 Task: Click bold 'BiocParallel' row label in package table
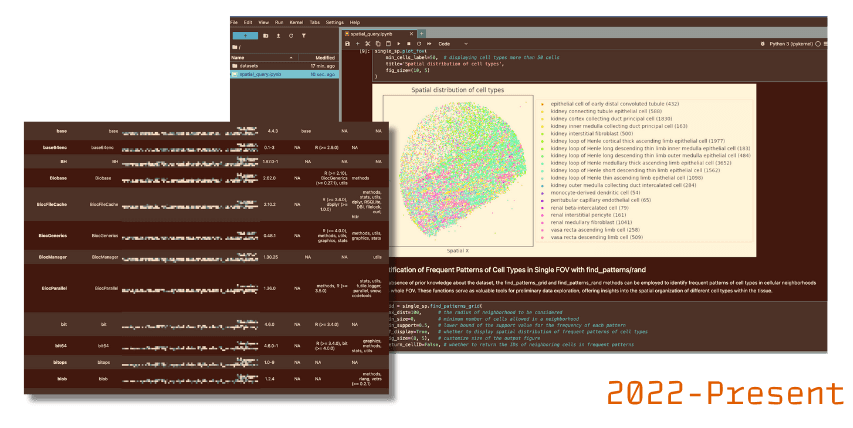pos(54,288)
